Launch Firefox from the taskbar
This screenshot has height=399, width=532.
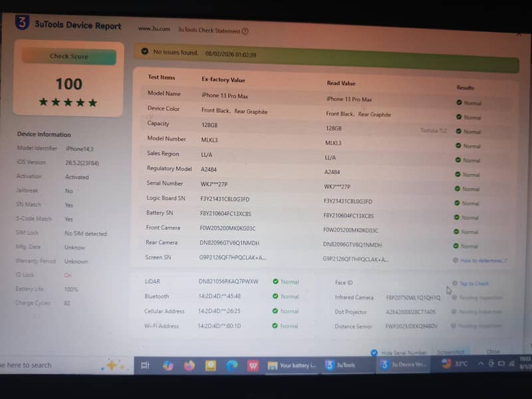pyautogui.click(x=190, y=365)
